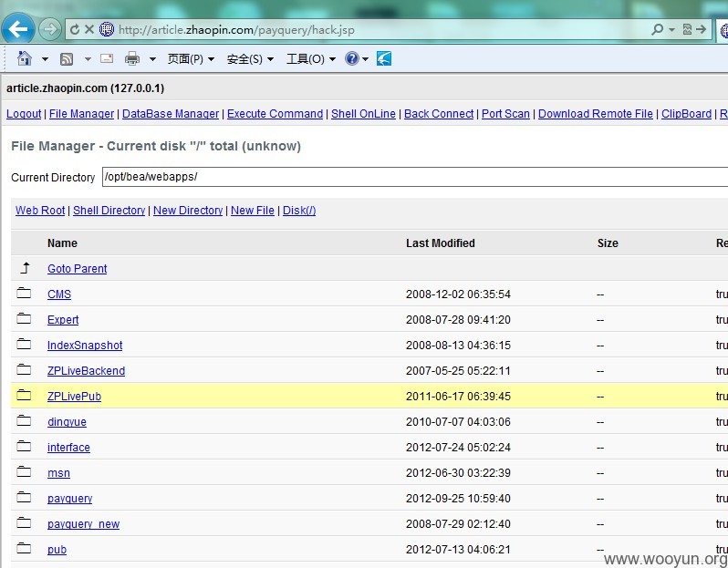728x568 pixels.
Task: Click the up-arrow Goto Parent icon
Action: 26,268
